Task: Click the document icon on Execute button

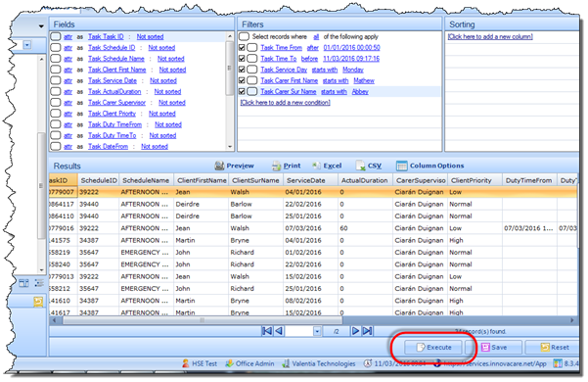Action: (x=421, y=347)
